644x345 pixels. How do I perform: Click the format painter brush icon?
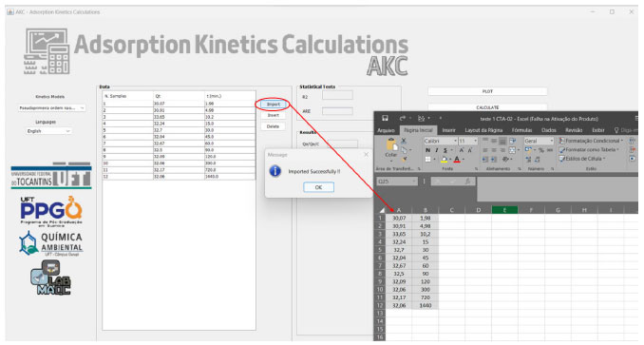pos(404,159)
